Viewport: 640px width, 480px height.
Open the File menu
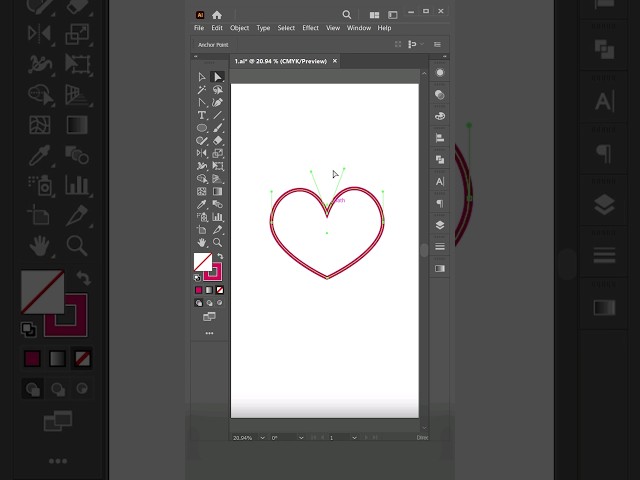coord(199,28)
